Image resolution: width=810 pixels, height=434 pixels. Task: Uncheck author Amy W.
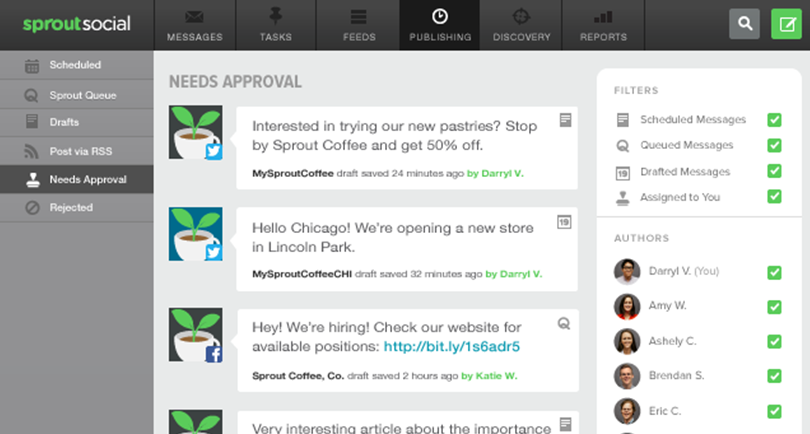[774, 307]
